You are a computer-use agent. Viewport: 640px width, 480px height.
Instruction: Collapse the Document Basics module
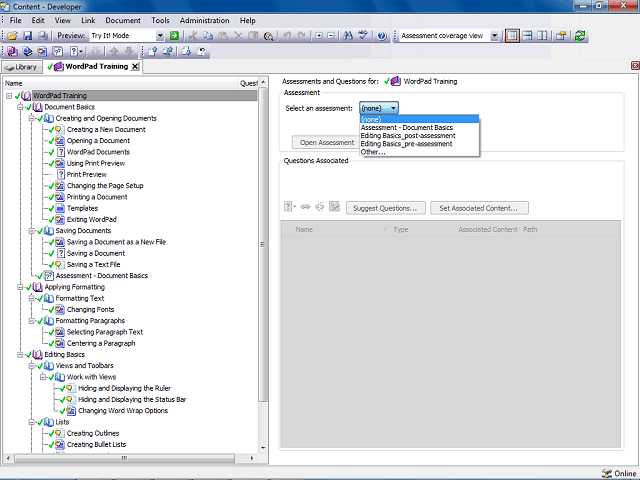(x=20, y=107)
